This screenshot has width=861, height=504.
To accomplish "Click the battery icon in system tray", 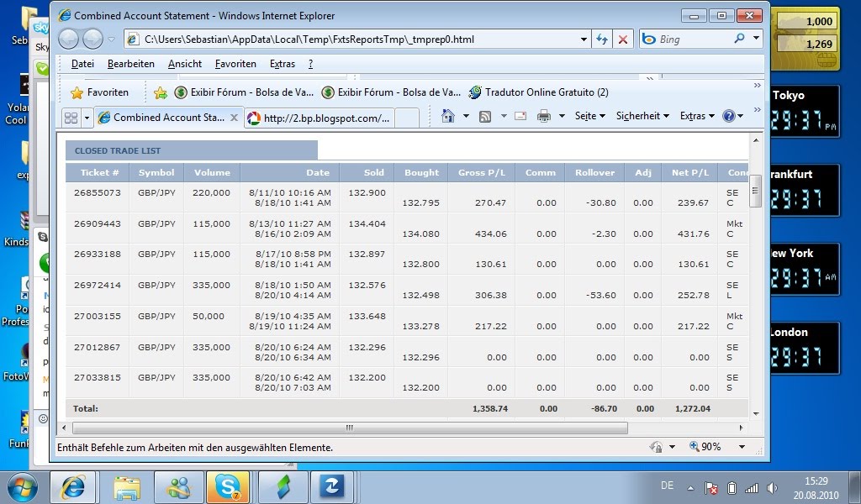I will tap(732, 488).
